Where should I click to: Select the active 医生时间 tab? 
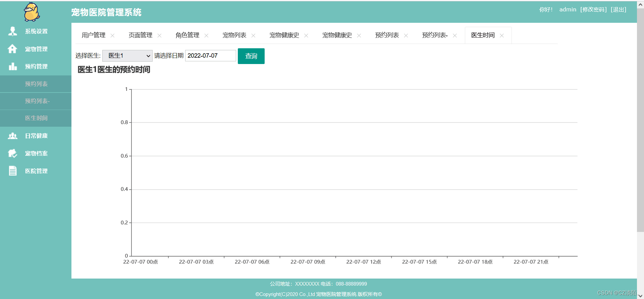coord(483,35)
